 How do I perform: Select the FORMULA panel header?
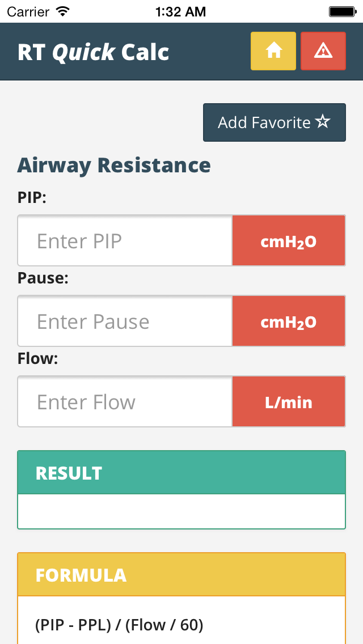[x=181, y=575]
